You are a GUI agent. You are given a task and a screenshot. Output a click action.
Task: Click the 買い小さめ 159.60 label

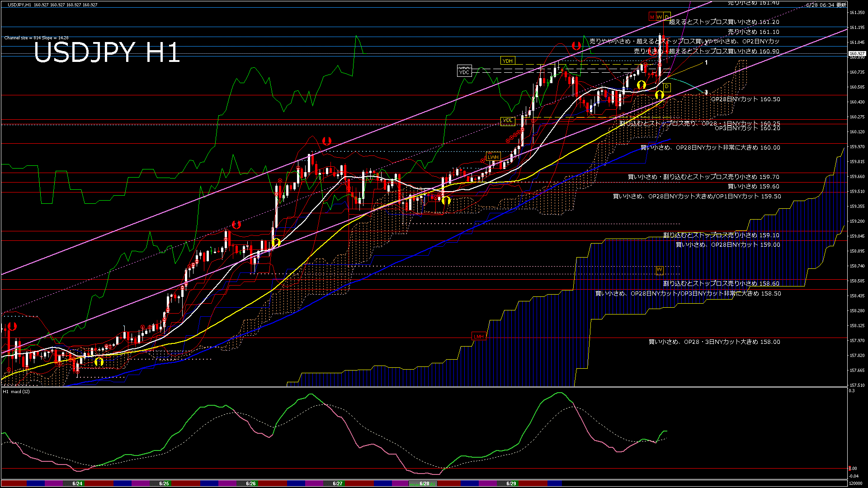coord(754,187)
